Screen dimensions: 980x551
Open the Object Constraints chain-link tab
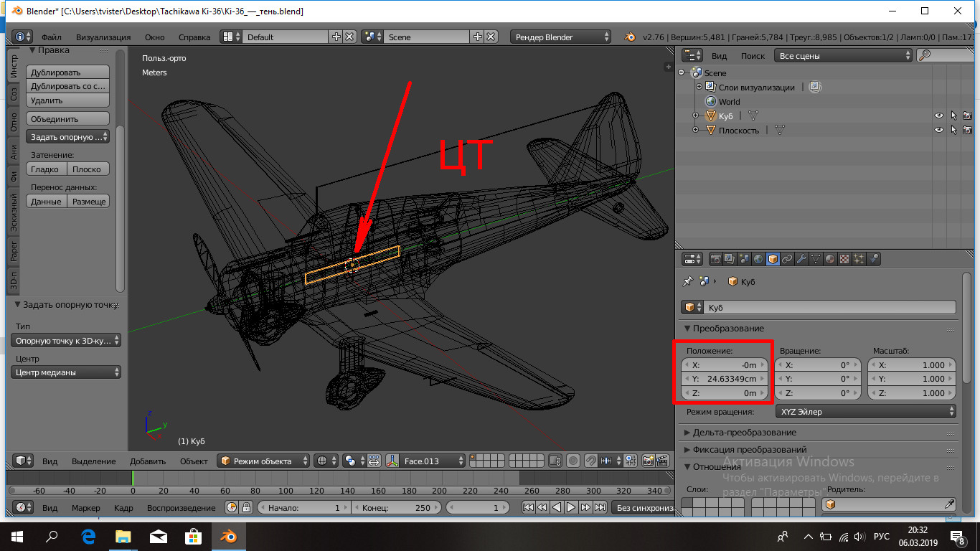(787, 259)
